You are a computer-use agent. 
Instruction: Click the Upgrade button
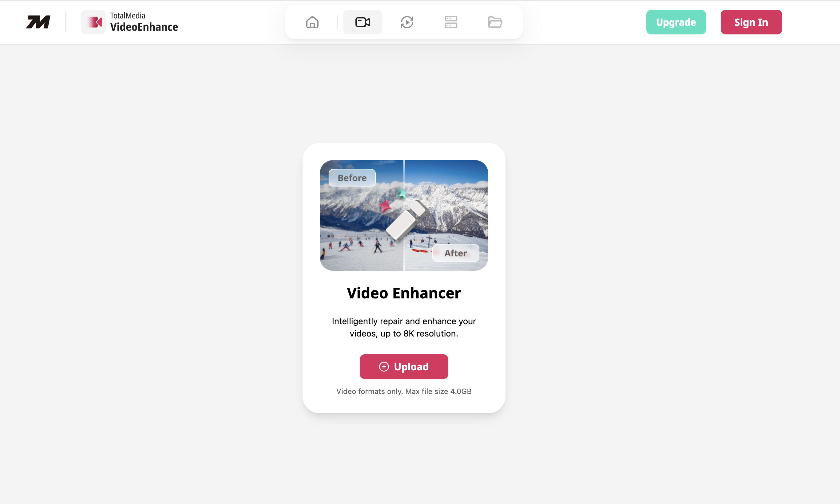click(676, 22)
